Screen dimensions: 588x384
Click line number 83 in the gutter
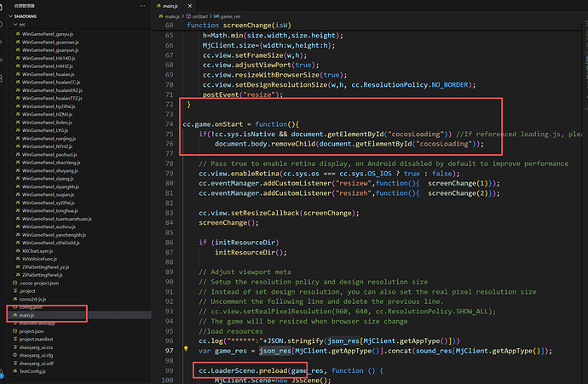(169, 213)
